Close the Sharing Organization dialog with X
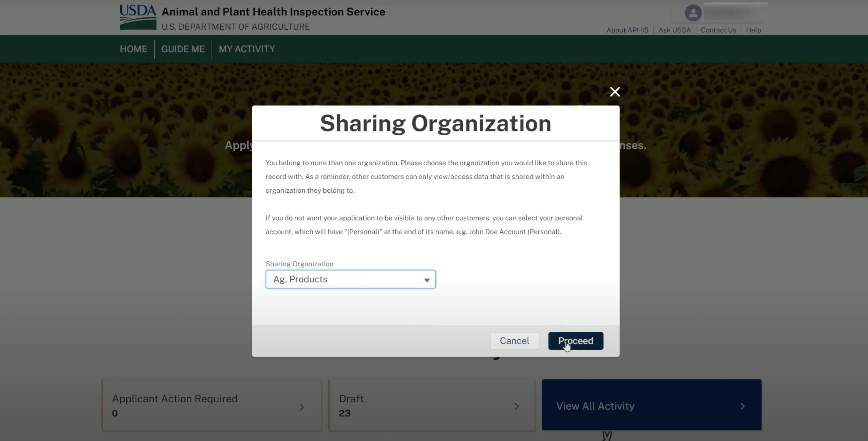The width and height of the screenshot is (868, 441). 615,92
